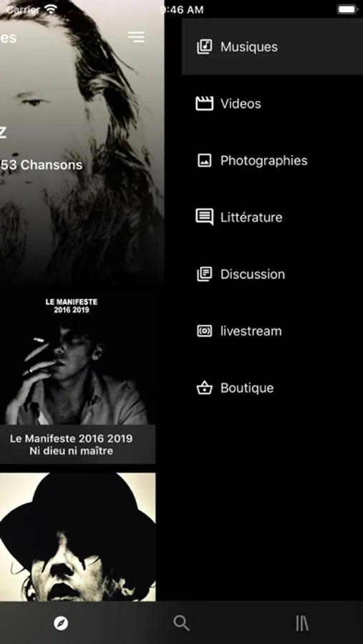The width and height of the screenshot is (363, 644).
Task: Open the Search magnifier tab
Action: pos(181,623)
